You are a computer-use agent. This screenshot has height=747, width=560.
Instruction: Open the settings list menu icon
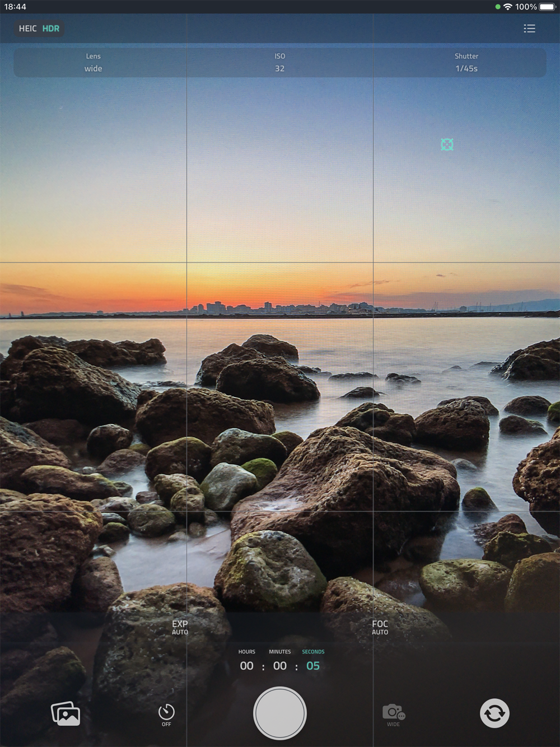529,29
